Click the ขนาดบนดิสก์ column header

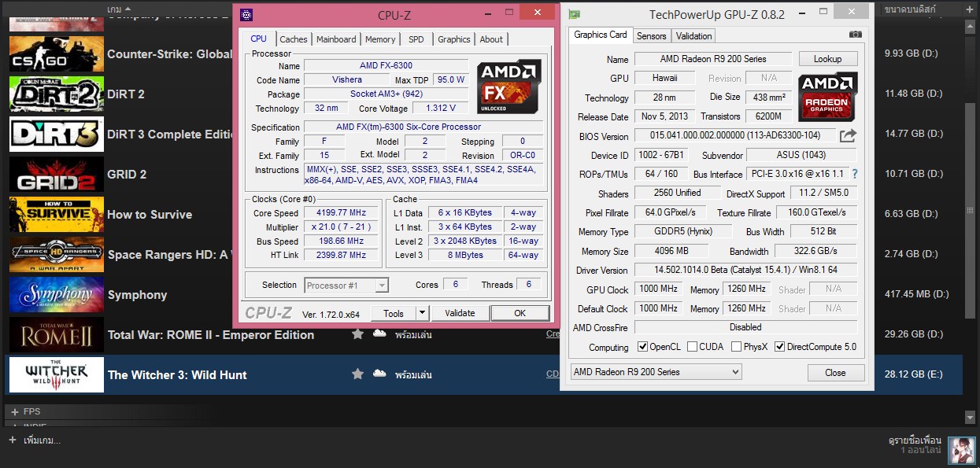point(910,9)
